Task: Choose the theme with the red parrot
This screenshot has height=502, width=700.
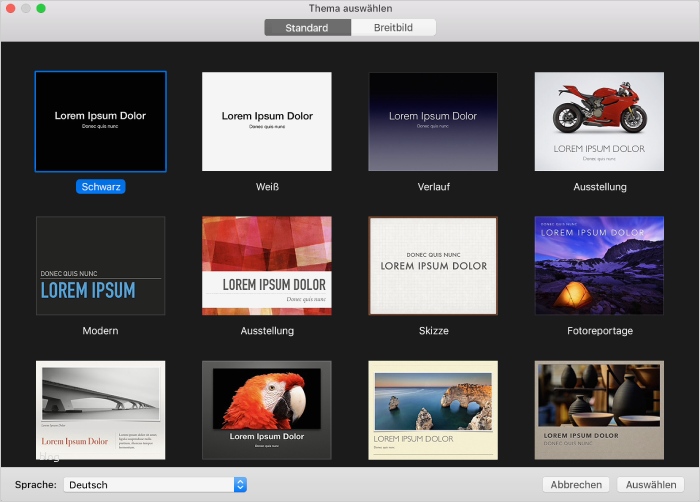Action: [x=267, y=410]
